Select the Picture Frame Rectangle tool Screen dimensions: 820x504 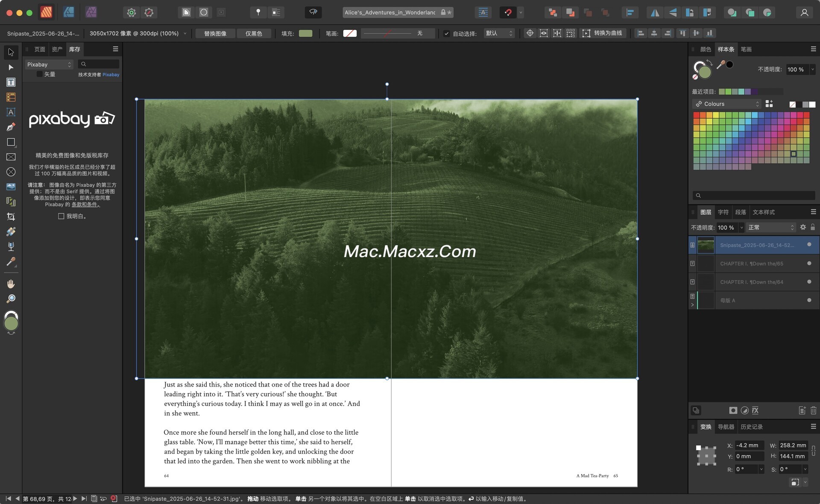(x=11, y=157)
